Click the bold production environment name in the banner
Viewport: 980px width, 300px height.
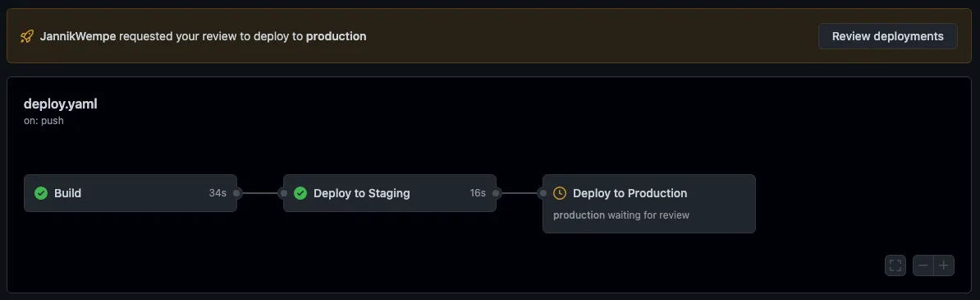337,36
